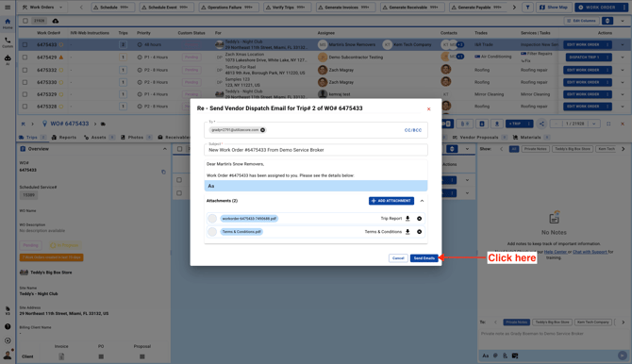The image size is (632, 364).
Task: Download the Trip Report attachment
Action: (407, 219)
